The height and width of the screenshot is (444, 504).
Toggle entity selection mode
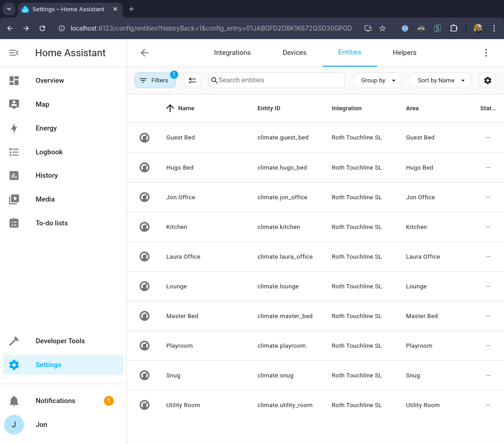pyautogui.click(x=193, y=81)
